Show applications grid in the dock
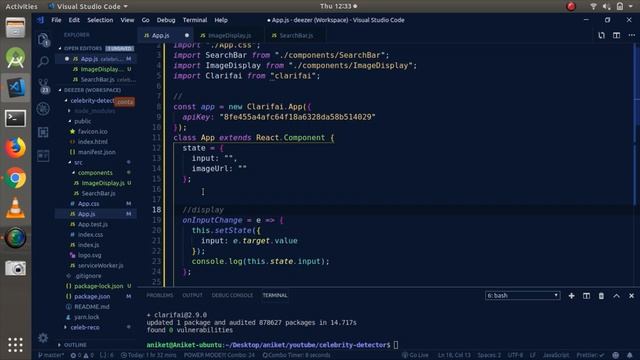This screenshot has width=640, height=360. click(x=16, y=344)
